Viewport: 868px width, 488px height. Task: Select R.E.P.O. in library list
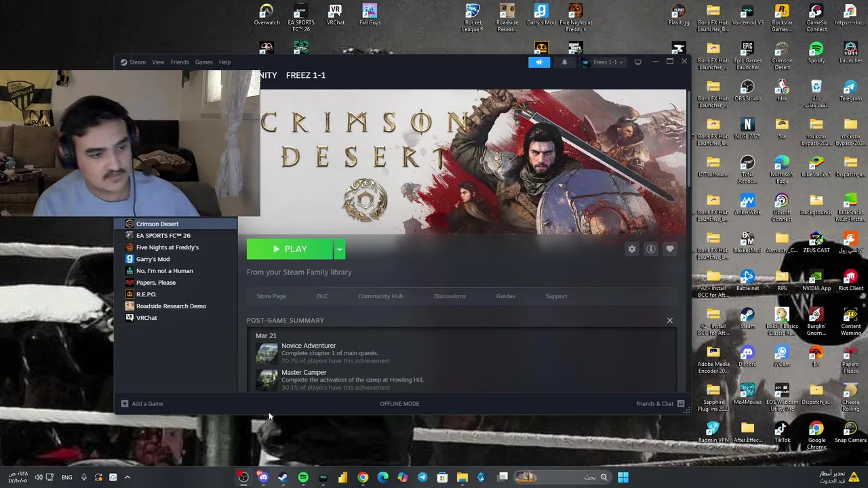(x=176, y=294)
